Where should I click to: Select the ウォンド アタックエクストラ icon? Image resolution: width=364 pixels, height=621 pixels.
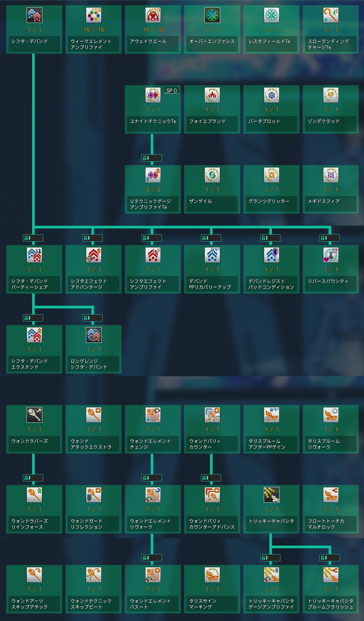coord(94,415)
